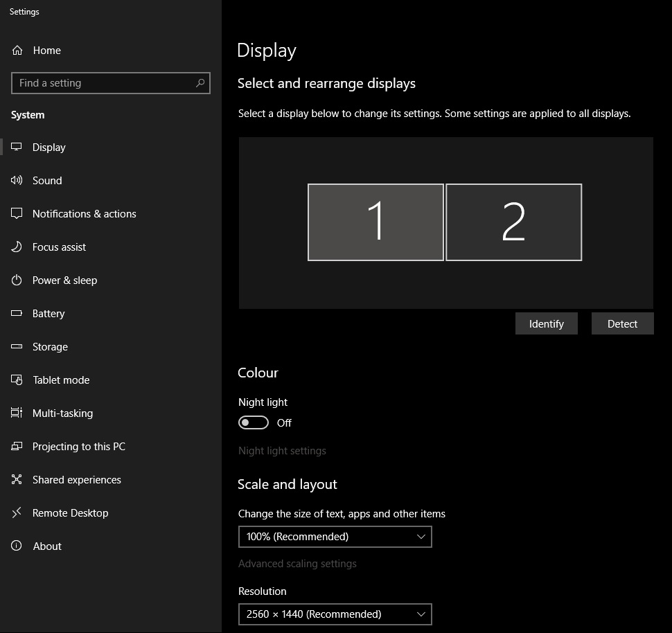Viewport: 672px width, 633px height.
Task: Click the Remote Desktop icon
Action: [17, 513]
